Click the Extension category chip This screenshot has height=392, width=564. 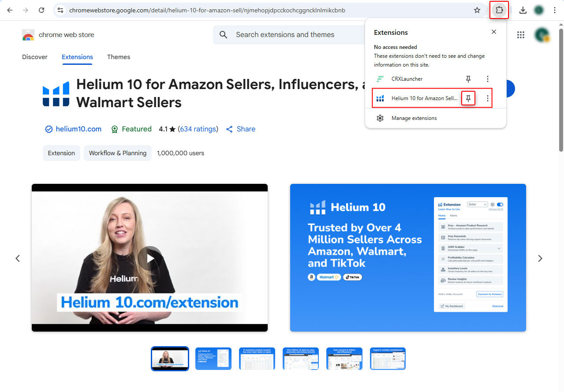tap(61, 153)
